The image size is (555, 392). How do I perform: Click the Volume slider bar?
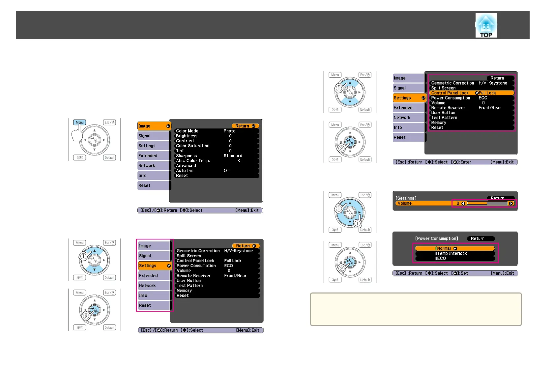tap(487, 204)
